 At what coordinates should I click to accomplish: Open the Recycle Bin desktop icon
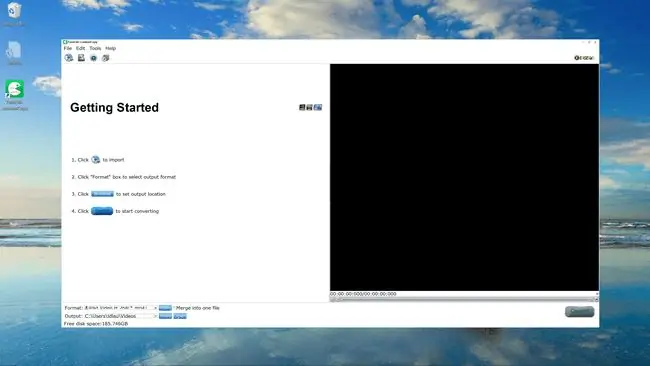[x=14, y=10]
